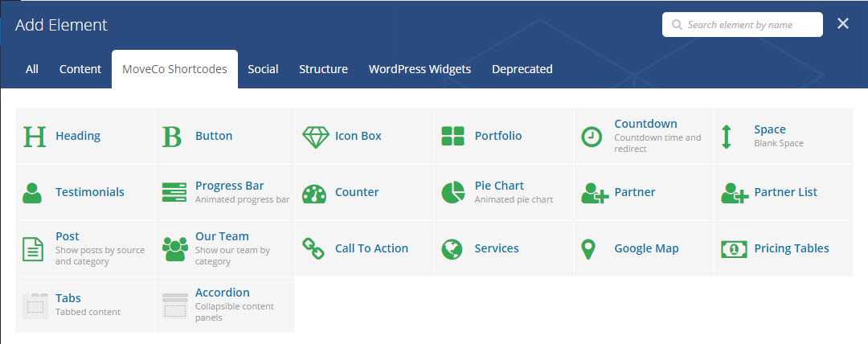Select the Pricing Tables money icon

point(734,249)
